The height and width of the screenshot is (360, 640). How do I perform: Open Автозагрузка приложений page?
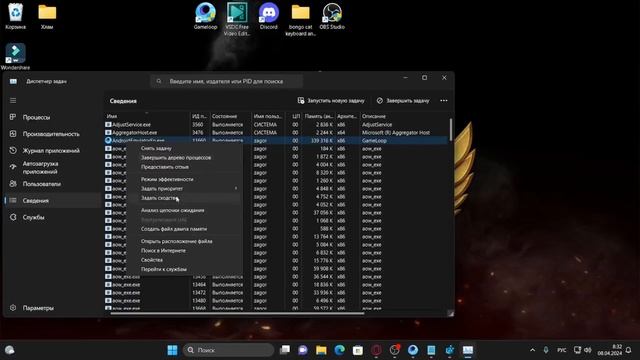(x=40, y=167)
